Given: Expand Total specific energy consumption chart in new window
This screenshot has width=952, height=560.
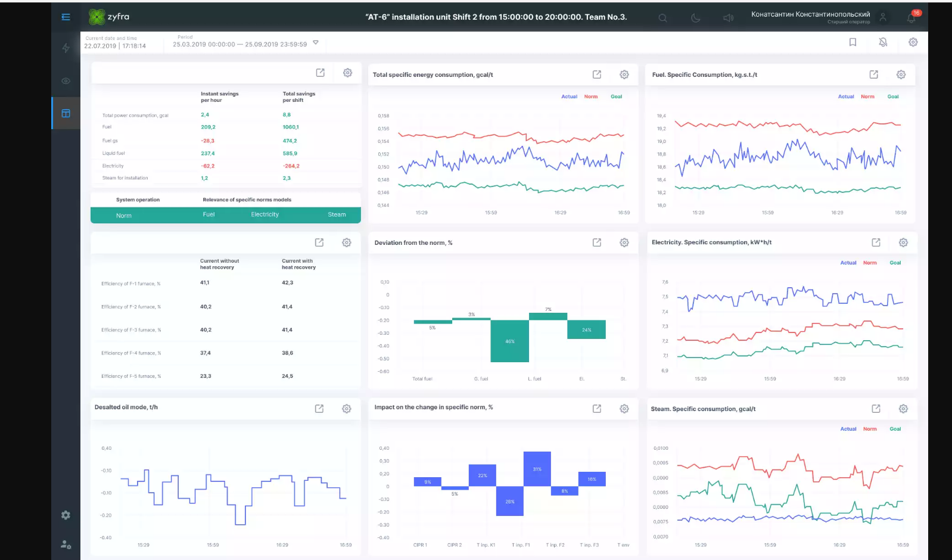Looking at the screenshot, I should (x=596, y=74).
